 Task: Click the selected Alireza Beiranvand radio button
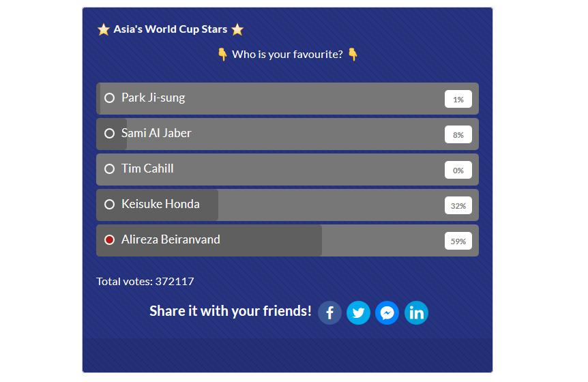pos(109,240)
